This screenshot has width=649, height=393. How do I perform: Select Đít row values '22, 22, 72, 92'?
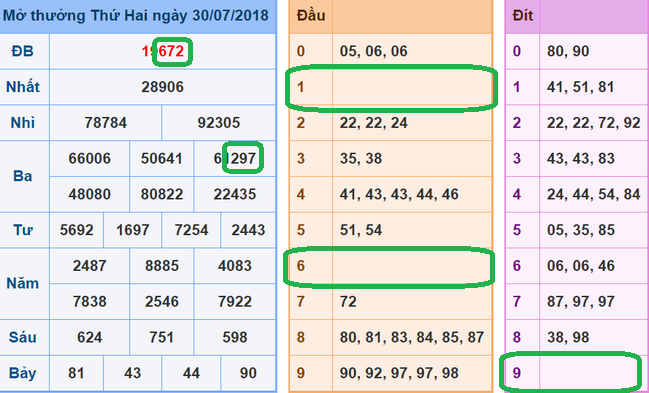click(x=594, y=123)
